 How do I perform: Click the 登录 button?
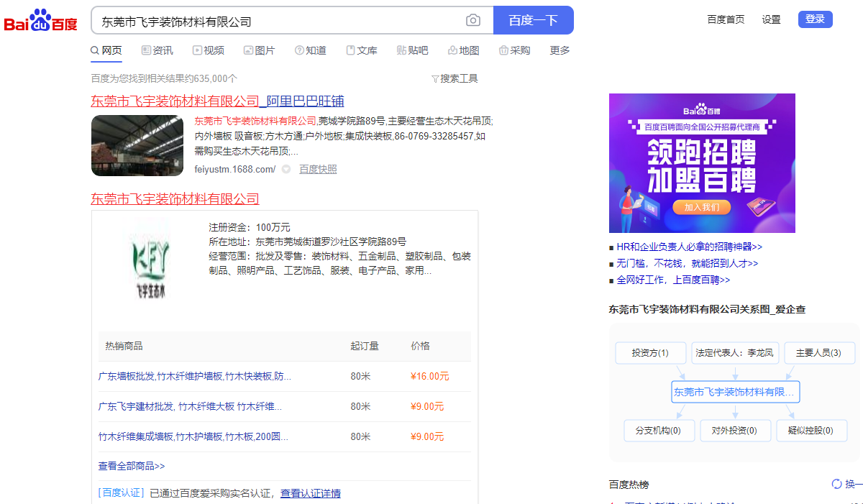816,19
